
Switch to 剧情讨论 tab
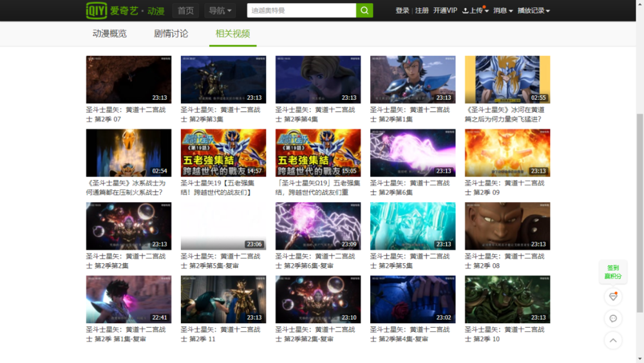[171, 33]
